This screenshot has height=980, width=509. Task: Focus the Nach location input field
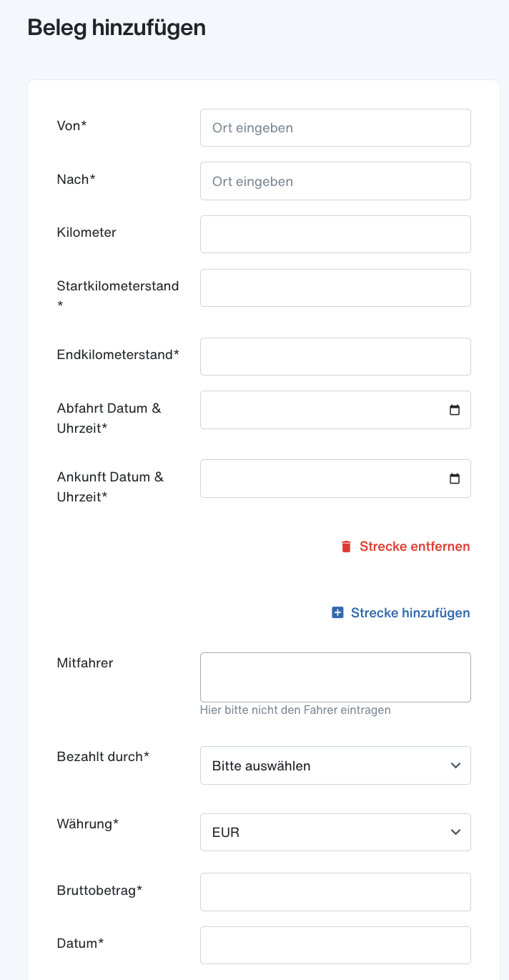[335, 181]
